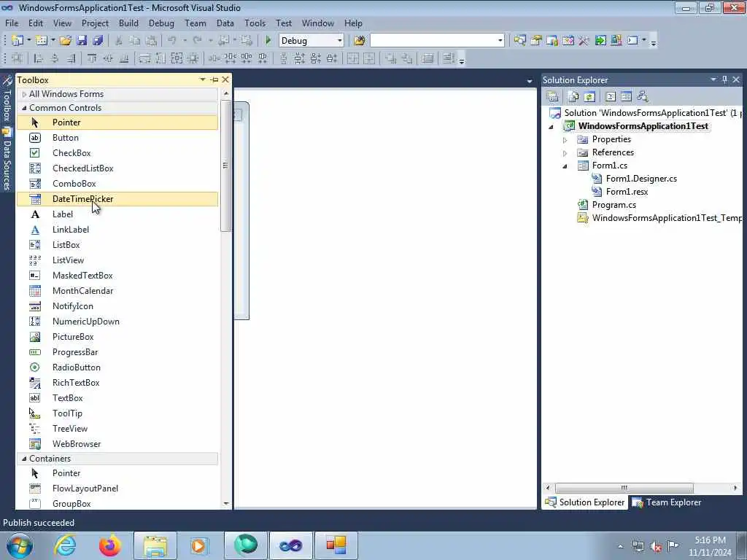Viewport: 747px width, 560px height.
Task: Select the ProgressBar control in Toolbox
Action: tap(117, 352)
